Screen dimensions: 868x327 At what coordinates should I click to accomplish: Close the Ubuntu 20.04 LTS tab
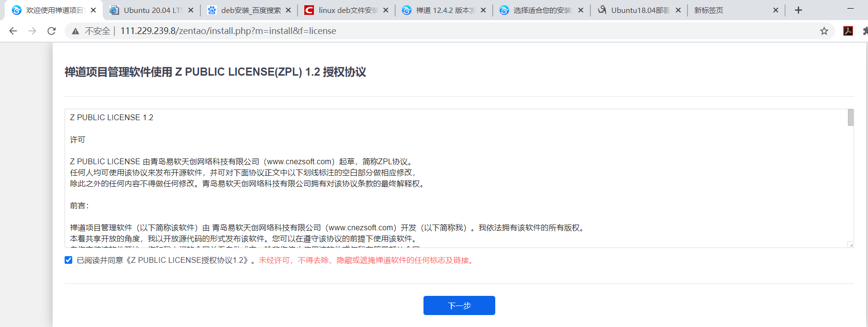coord(191,10)
